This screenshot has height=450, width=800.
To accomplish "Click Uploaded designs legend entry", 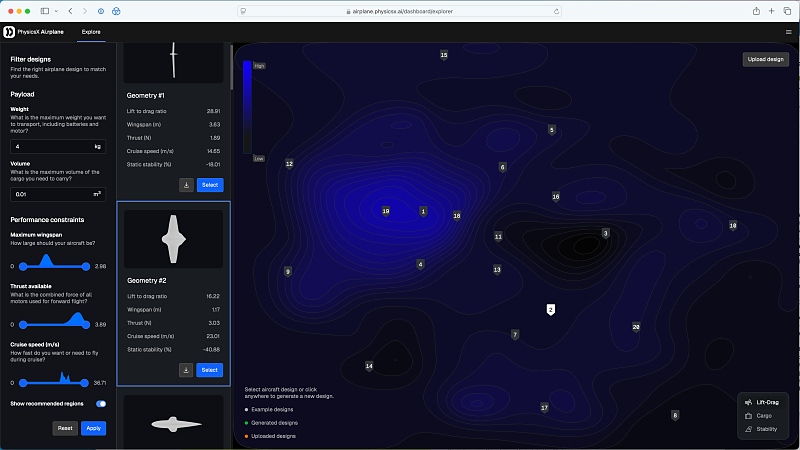I will 270,436.
